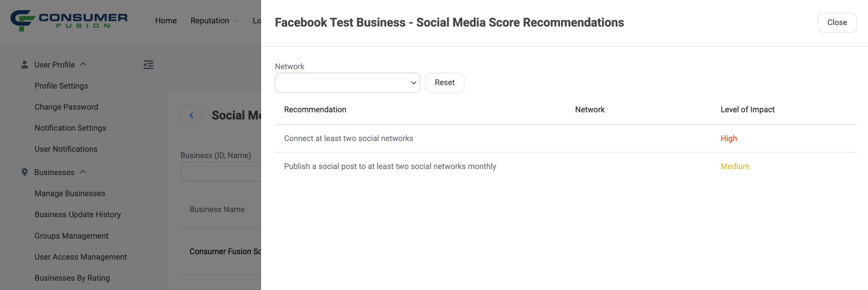The image size is (868, 290).
Task: Go back using the left chevron button
Action: [192, 115]
